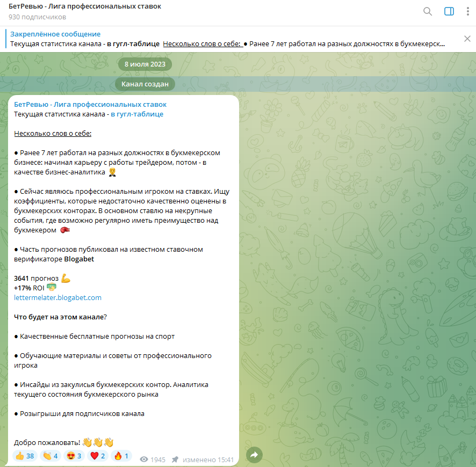Add clapping hands reaction with 4
The image size is (476, 467).
point(51,456)
